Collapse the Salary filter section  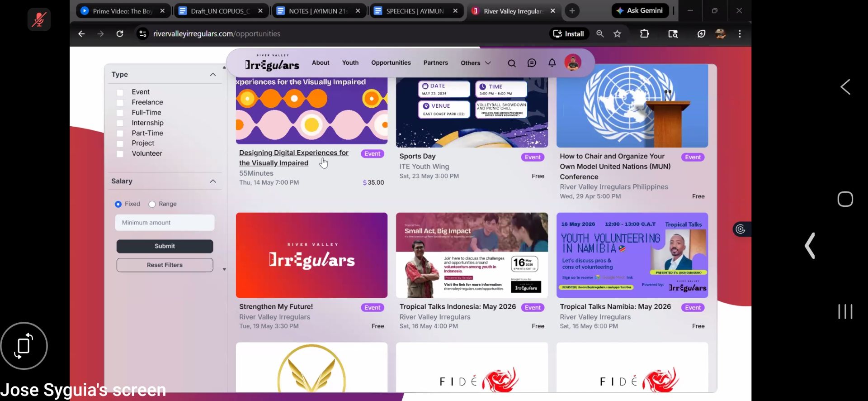[213, 181]
